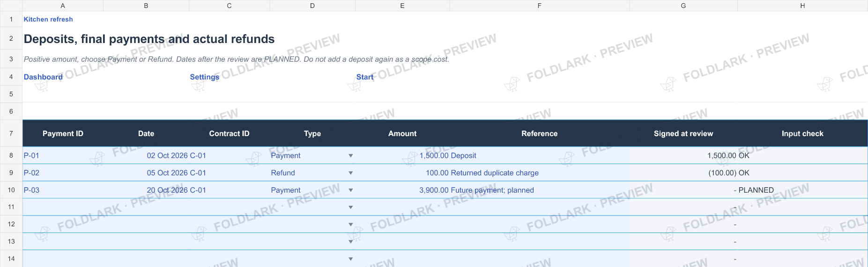Viewport: 868px width, 267px height.
Task: Click the instructions text in row 3
Action: pos(236,59)
